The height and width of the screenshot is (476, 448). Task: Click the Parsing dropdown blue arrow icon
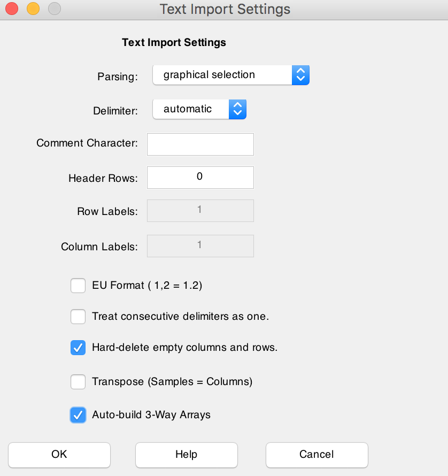(300, 75)
